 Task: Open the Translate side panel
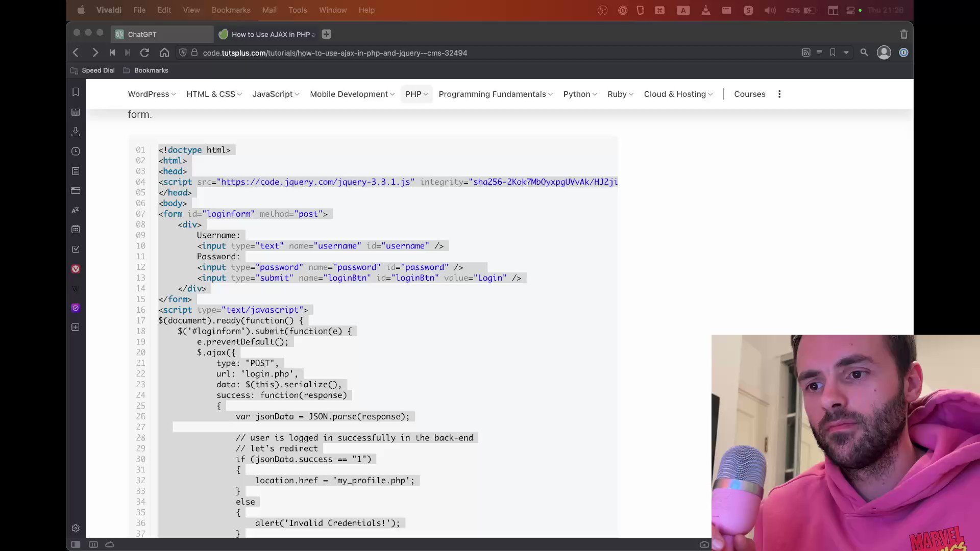tap(76, 210)
